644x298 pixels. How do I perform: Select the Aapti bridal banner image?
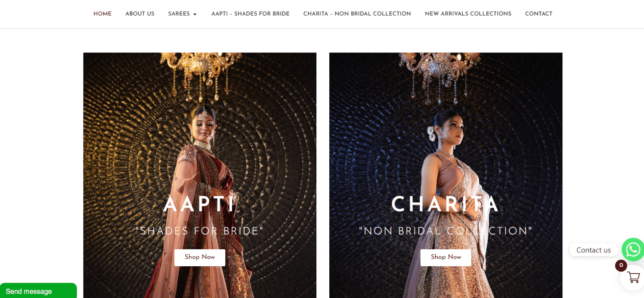coord(200,175)
